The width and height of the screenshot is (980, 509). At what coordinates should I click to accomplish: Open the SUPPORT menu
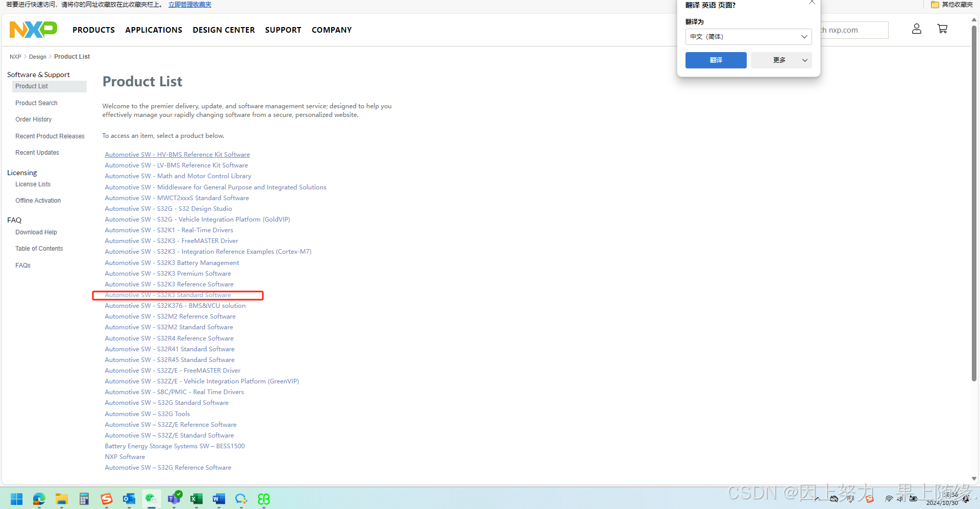[283, 30]
